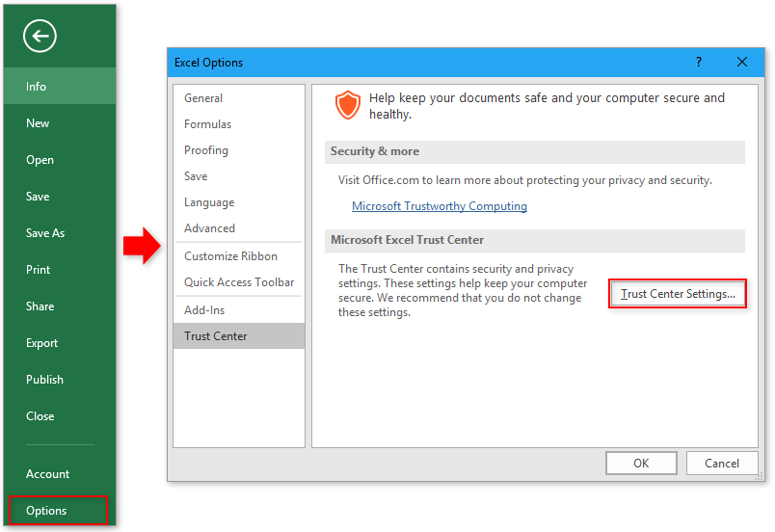Choose Export in the backstage menu
775x532 pixels.
41,343
